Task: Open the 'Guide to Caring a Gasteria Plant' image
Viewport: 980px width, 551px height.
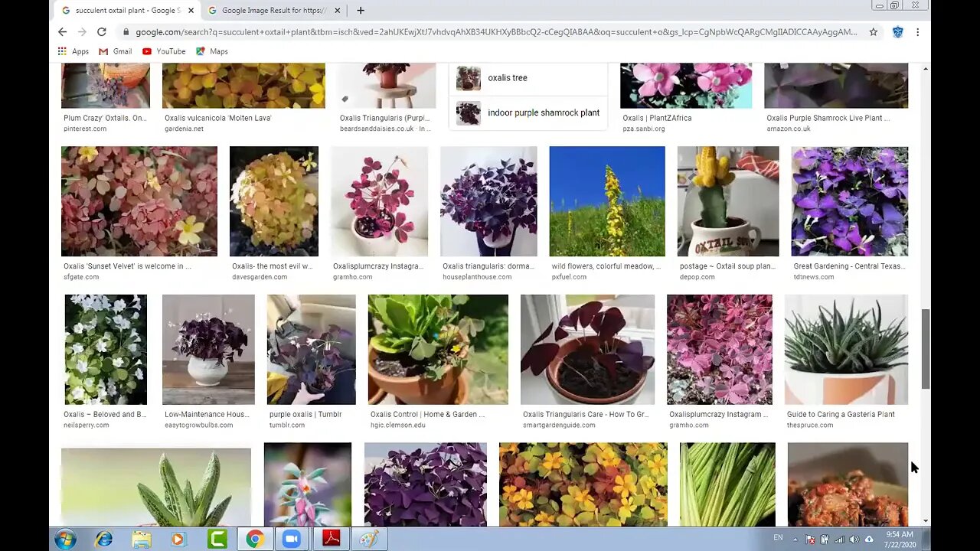Action: [846, 350]
